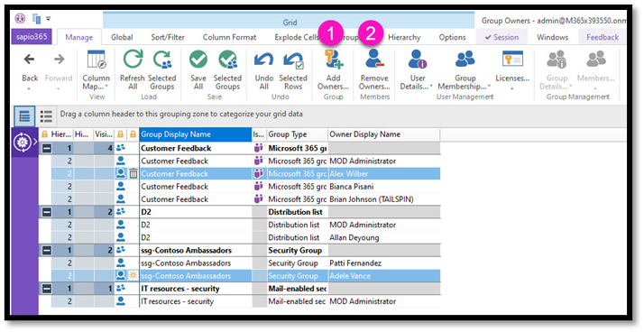Screen dimensions: 644x332
Task: Select Brian Johnson (TAILSPIN) owner cell
Action: tap(383, 199)
